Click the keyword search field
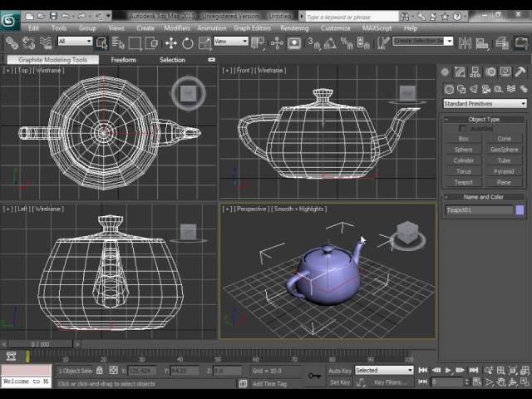 click(352, 17)
